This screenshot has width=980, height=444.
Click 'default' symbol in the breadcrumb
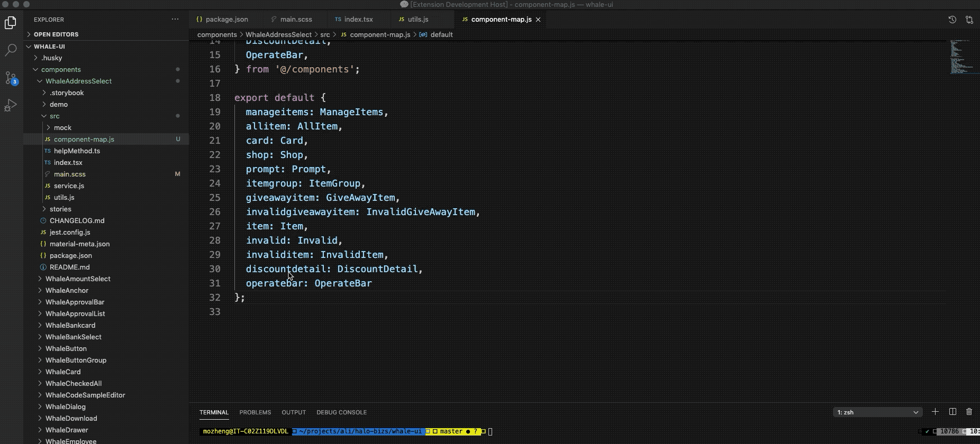(441, 34)
